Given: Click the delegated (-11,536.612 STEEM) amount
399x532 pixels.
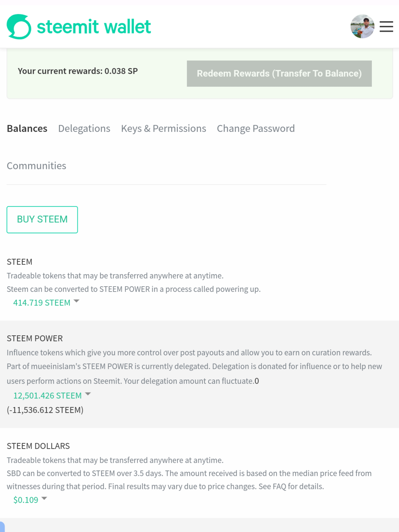Looking at the screenshot, I should coord(45,410).
